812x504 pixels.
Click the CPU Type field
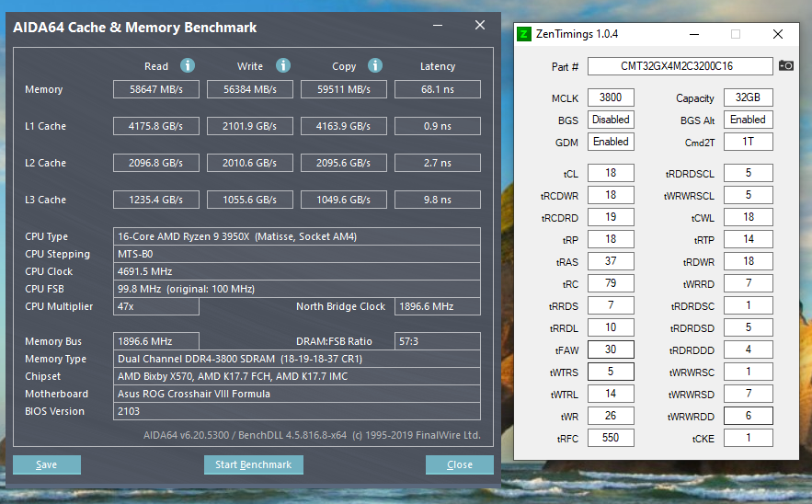297,236
